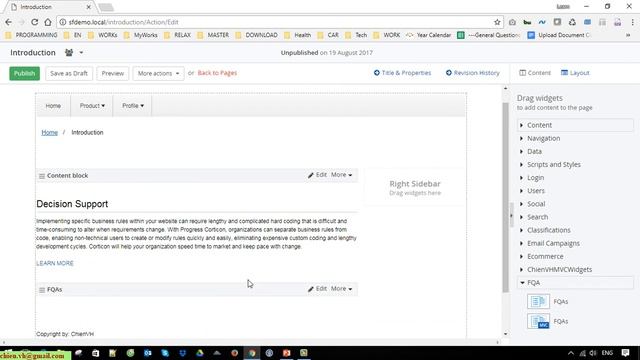Reload the current page
The width and height of the screenshot is (640, 360).
click(x=35, y=22)
